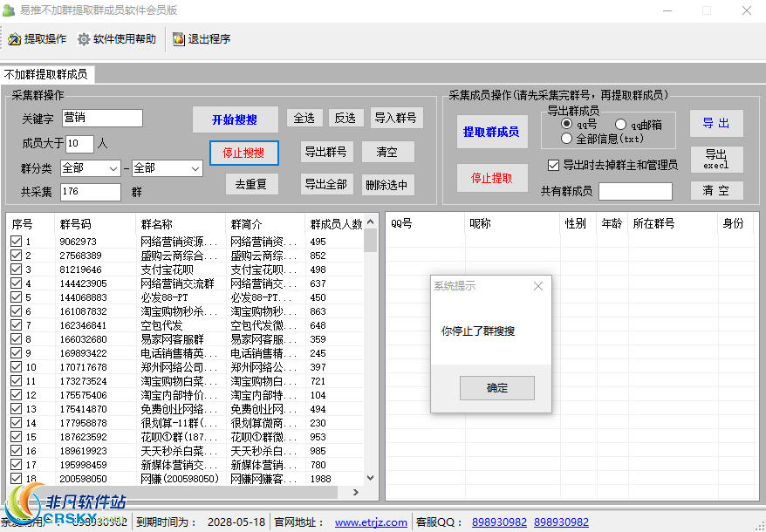The width and height of the screenshot is (766, 532).
Task: Click the QQ号 column header
Action: (x=425, y=224)
